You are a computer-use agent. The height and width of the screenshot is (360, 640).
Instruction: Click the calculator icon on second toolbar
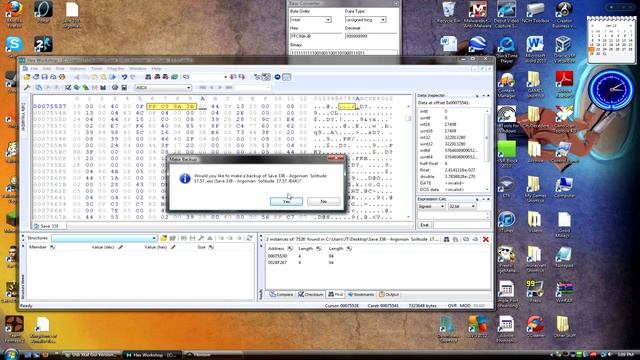pos(124,87)
